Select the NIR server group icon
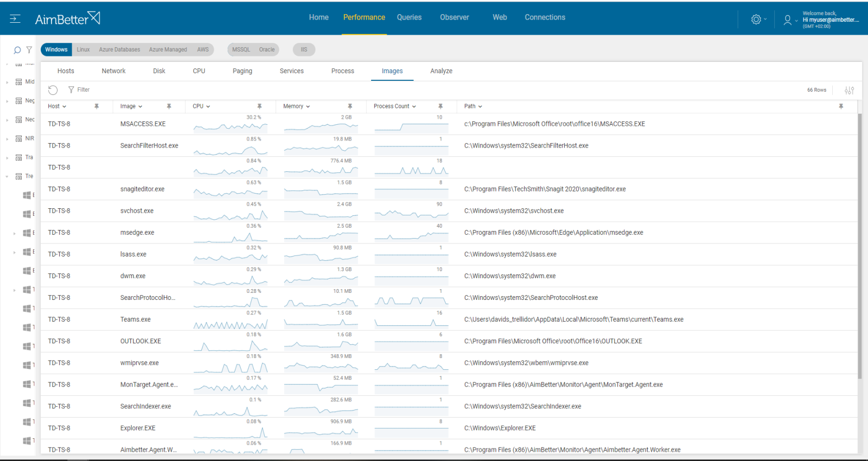Viewport: 868px width, 461px height. 18,139
